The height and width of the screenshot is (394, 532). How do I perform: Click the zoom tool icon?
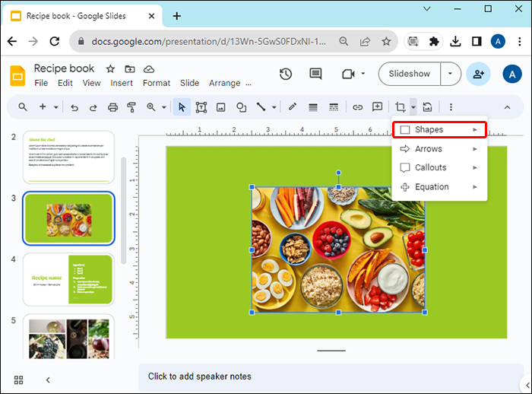pos(151,107)
